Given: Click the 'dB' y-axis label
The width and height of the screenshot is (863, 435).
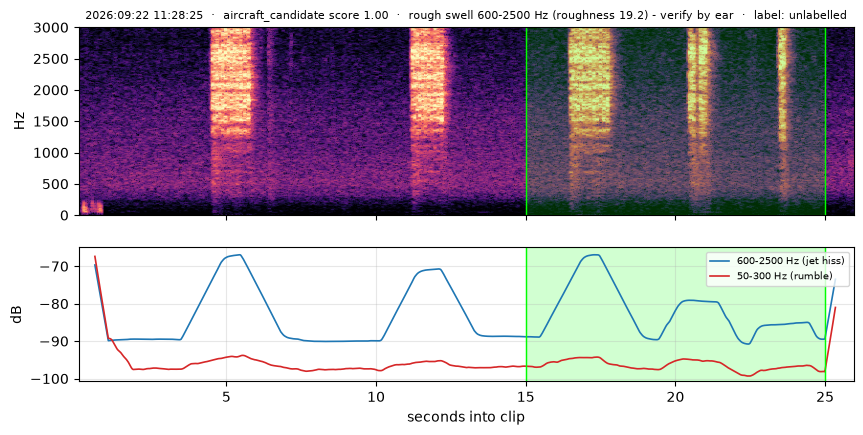Looking at the screenshot, I should [x=17, y=314].
